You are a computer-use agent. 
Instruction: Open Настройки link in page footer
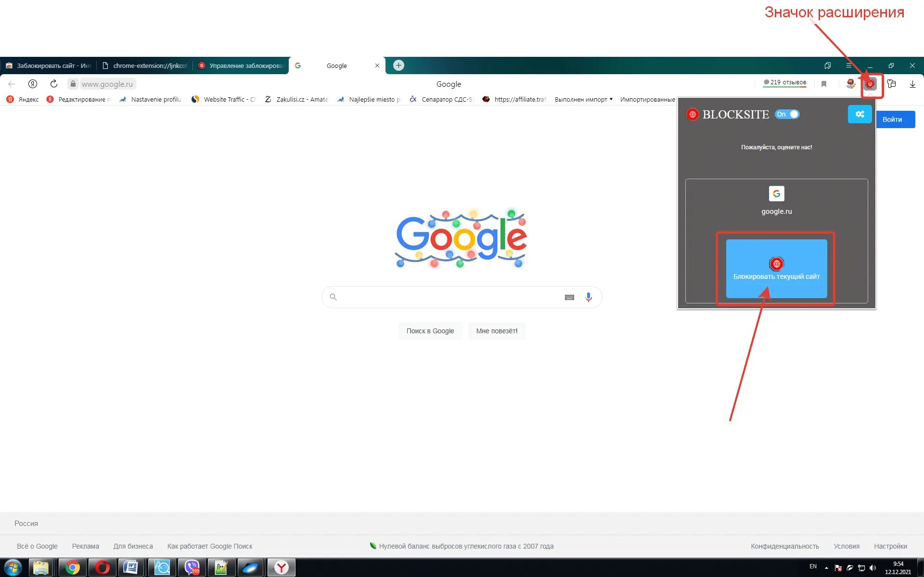click(x=890, y=546)
